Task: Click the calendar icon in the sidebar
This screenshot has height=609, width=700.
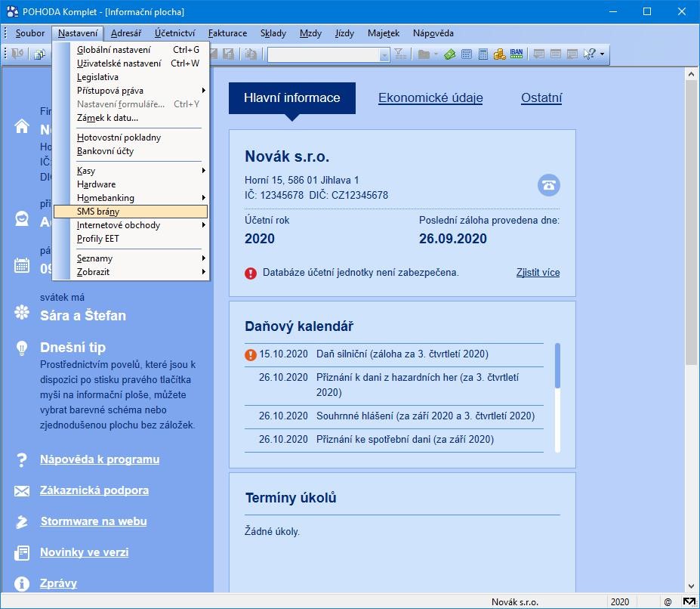Action: point(22,265)
